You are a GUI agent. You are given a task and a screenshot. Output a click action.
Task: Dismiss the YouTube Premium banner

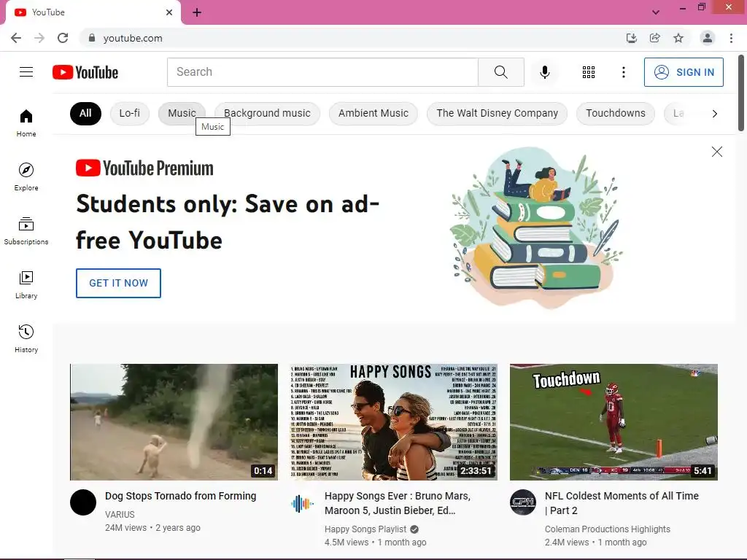coord(716,152)
